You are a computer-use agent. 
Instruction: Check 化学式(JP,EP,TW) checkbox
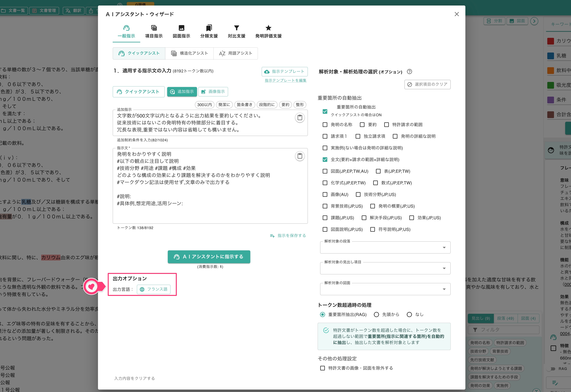click(325, 183)
